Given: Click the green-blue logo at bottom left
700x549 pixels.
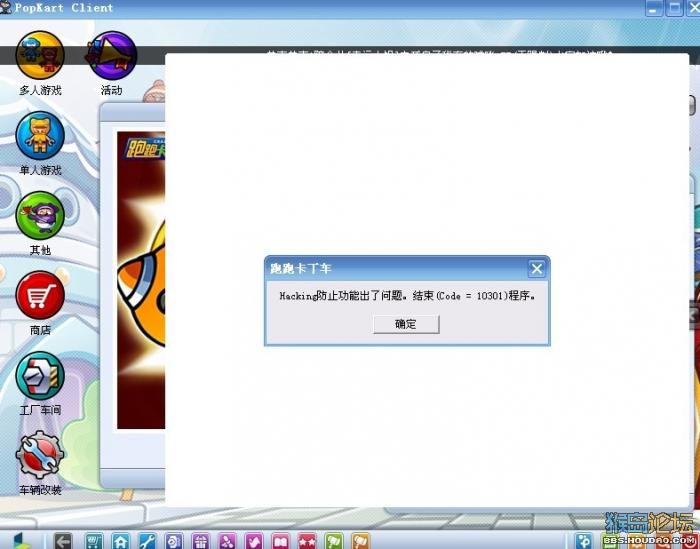Looking at the screenshot, I should point(22,541).
